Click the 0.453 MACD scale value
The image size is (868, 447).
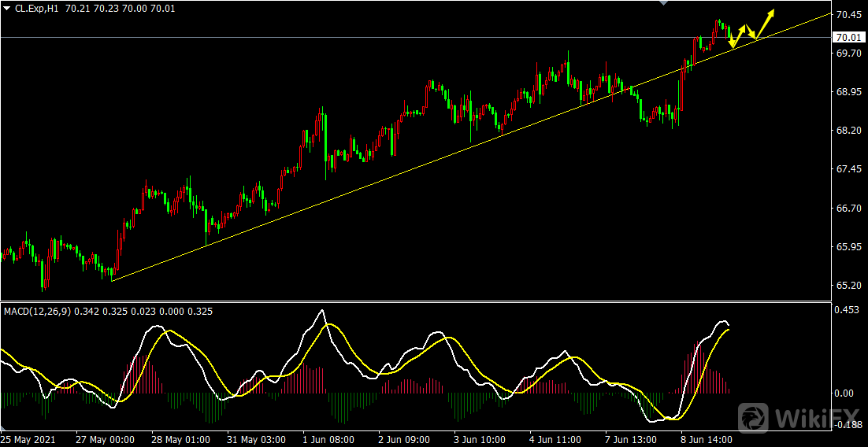(847, 310)
